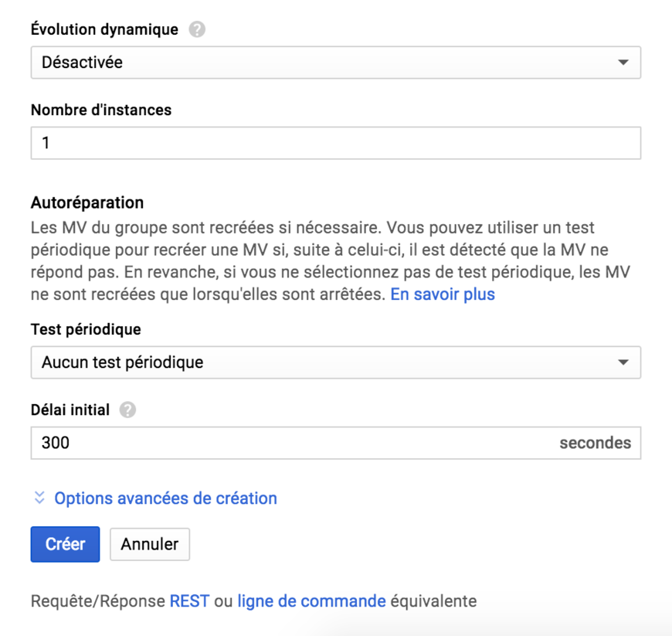Image resolution: width=672 pixels, height=636 pixels.
Task: Click the Nombre d'instances field
Action: [x=336, y=143]
